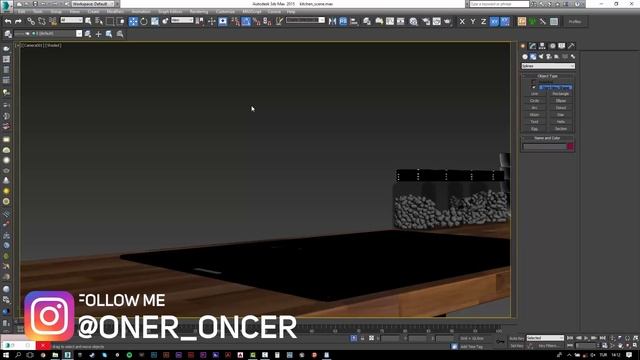Switch command panel to Motion tab

(x=552, y=46)
